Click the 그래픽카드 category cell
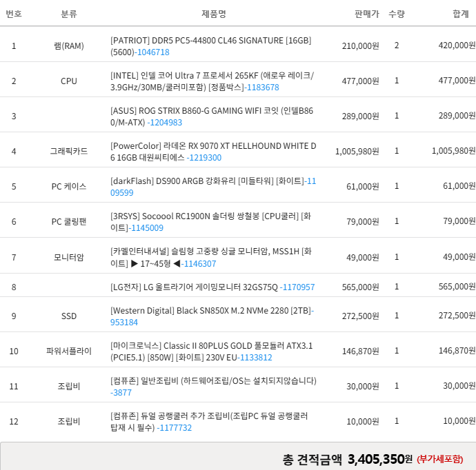 point(69,151)
